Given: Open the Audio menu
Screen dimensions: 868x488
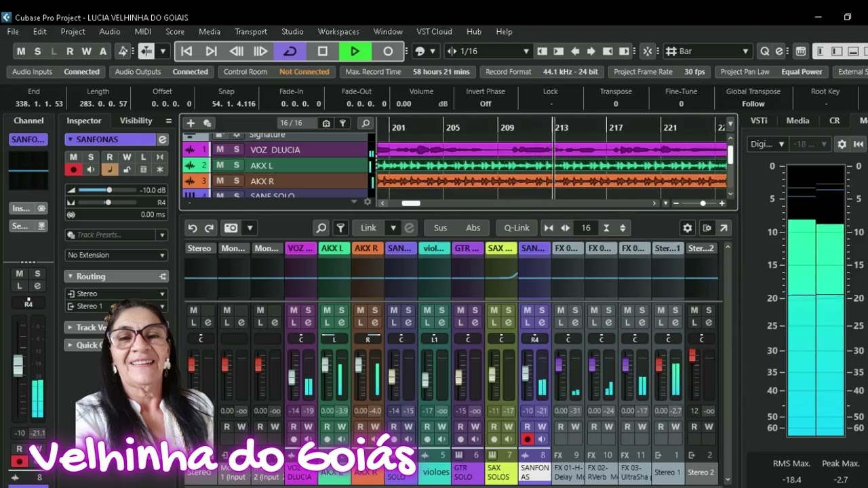Looking at the screenshot, I should (110, 32).
